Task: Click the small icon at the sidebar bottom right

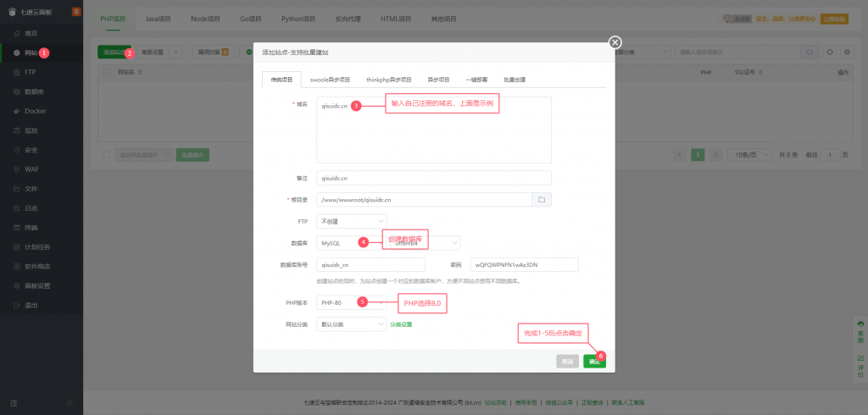Action: click(70, 403)
